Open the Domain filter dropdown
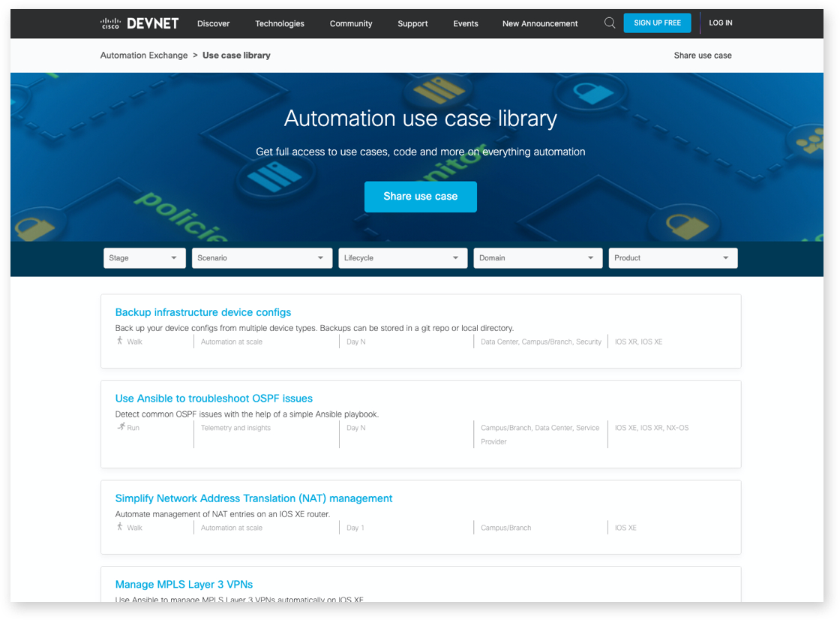 (x=538, y=257)
